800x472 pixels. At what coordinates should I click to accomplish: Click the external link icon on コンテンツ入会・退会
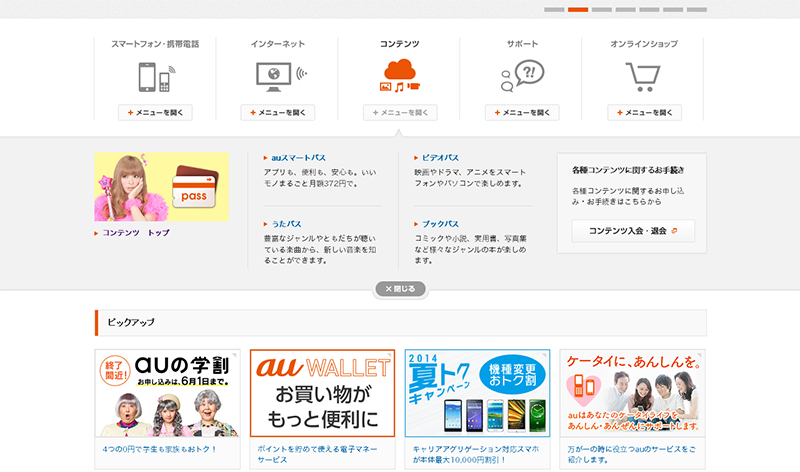pyautogui.click(x=674, y=231)
